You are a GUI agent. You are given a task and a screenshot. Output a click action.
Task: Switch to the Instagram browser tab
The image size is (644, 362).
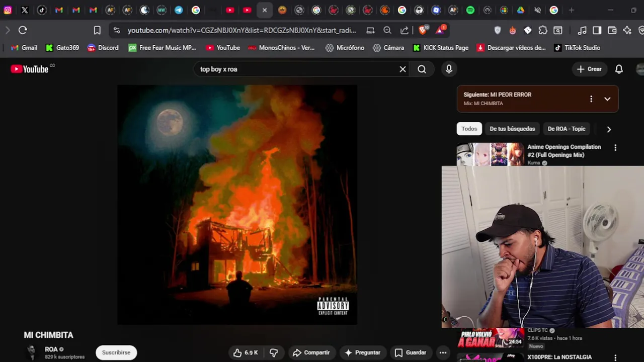(8, 10)
